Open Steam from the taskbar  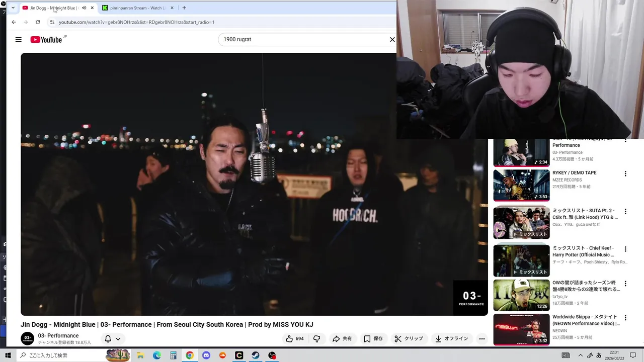(x=256, y=355)
